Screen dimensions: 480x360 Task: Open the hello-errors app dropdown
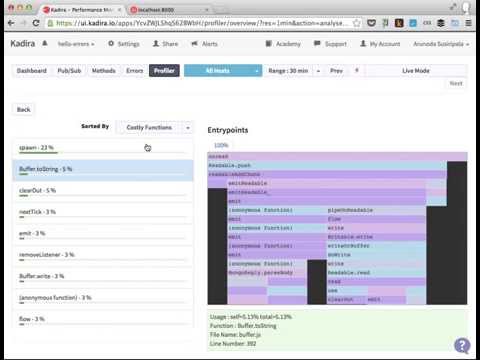[76, 44]
